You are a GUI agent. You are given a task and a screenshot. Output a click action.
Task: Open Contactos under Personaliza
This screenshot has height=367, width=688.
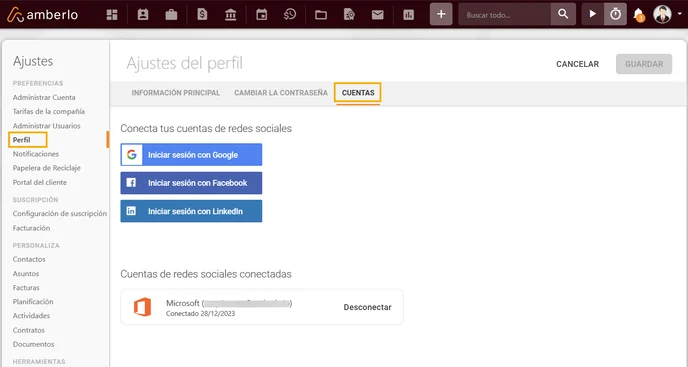coord(29,259)
